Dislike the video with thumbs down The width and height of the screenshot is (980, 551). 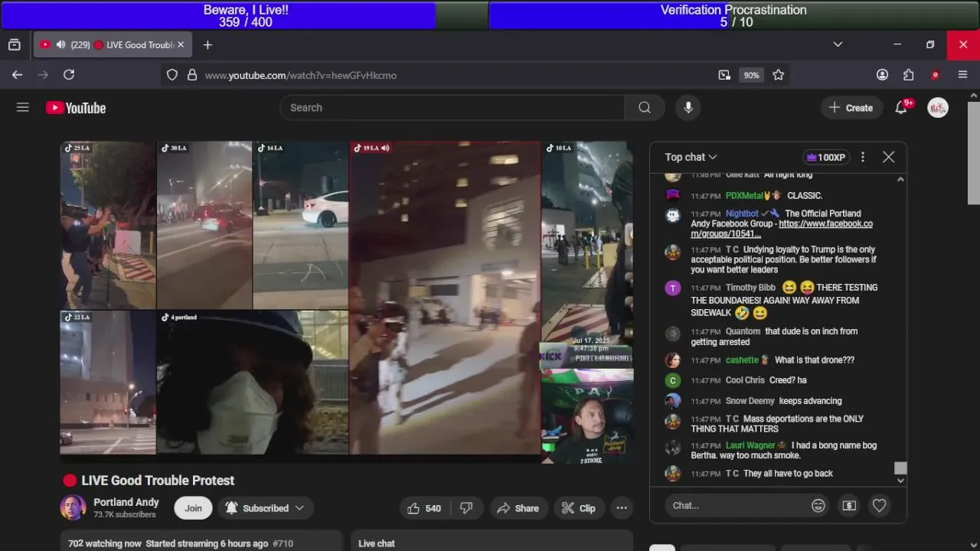point(466,508)
